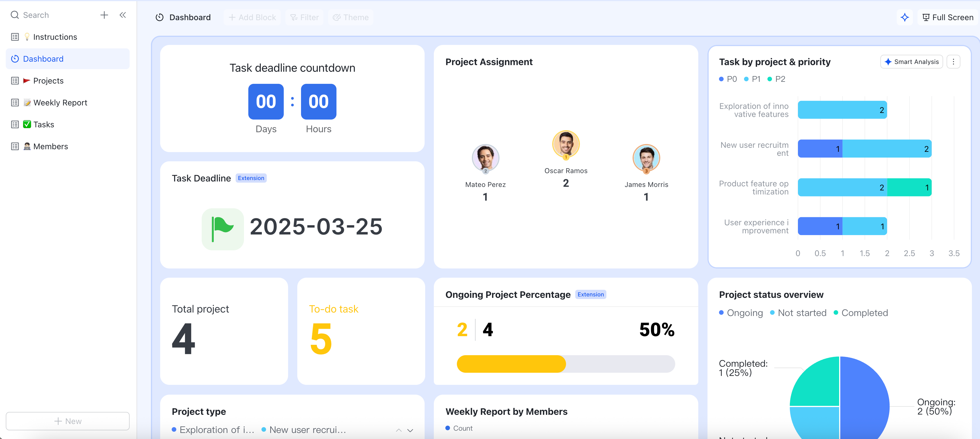Click the table icon left of Weekly Report
Screen dimensions: 980x439
tap(15, 103)
